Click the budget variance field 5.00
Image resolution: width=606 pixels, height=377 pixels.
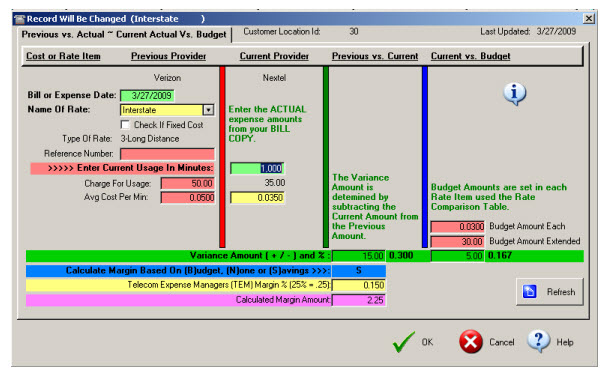click(x=458, y=256)
